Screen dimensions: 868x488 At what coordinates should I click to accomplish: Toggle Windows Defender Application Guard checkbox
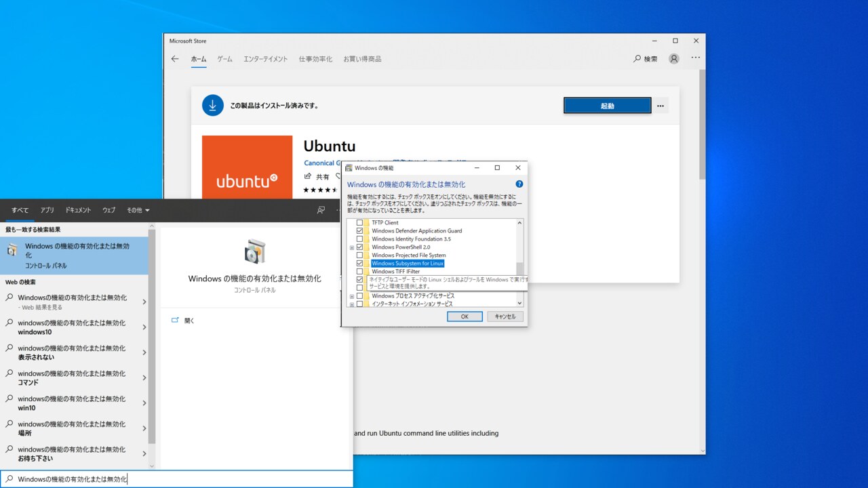(360, 231)
